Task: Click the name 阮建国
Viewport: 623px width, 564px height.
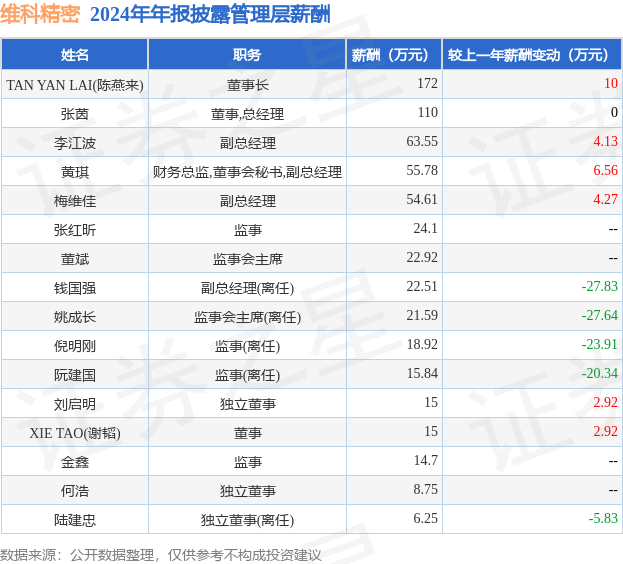Action: click(x=75, y=375)
